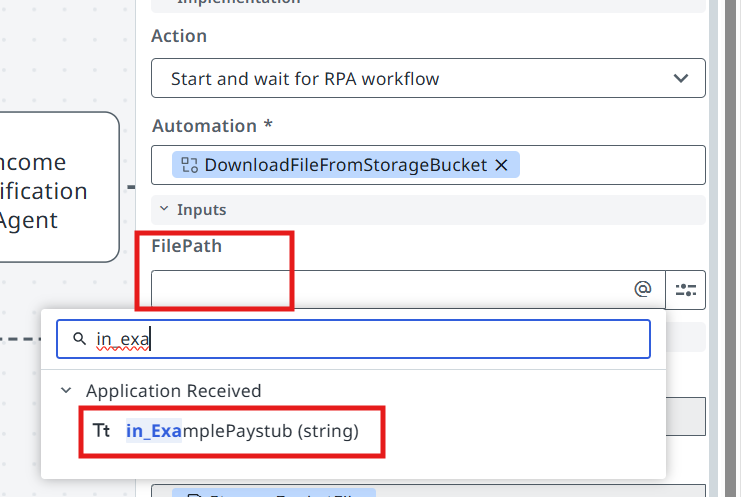
Task: Click inside the Automation field
Action: point(428,165)
